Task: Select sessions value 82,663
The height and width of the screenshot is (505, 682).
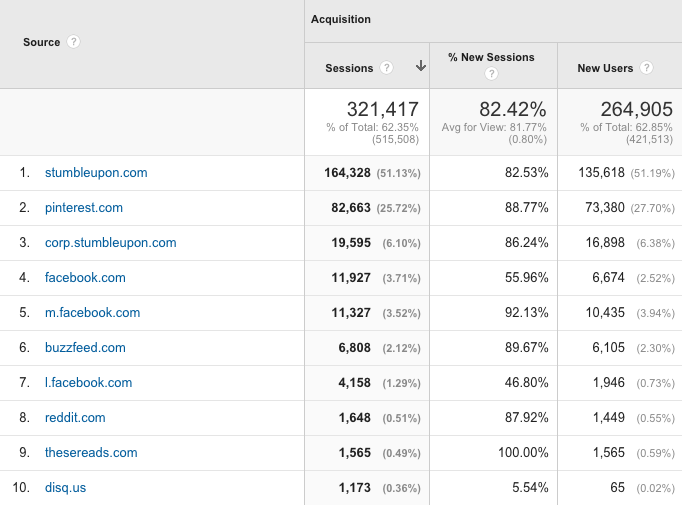Action: 351,208
